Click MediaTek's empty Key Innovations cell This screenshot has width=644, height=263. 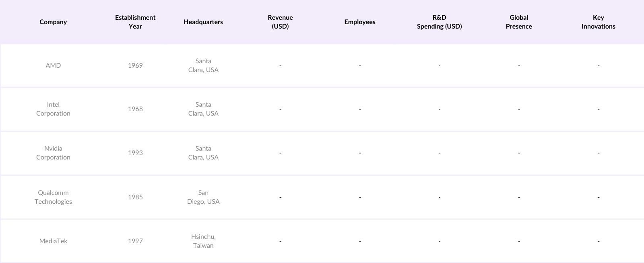click(598, 241)
